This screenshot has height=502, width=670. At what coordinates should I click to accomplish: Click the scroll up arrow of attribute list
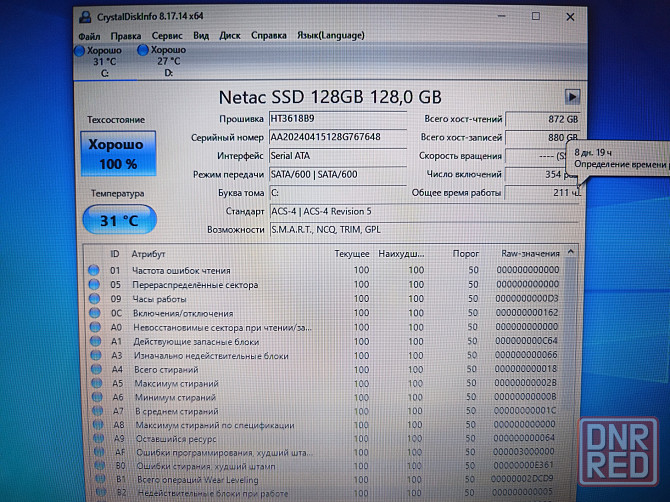571,252
